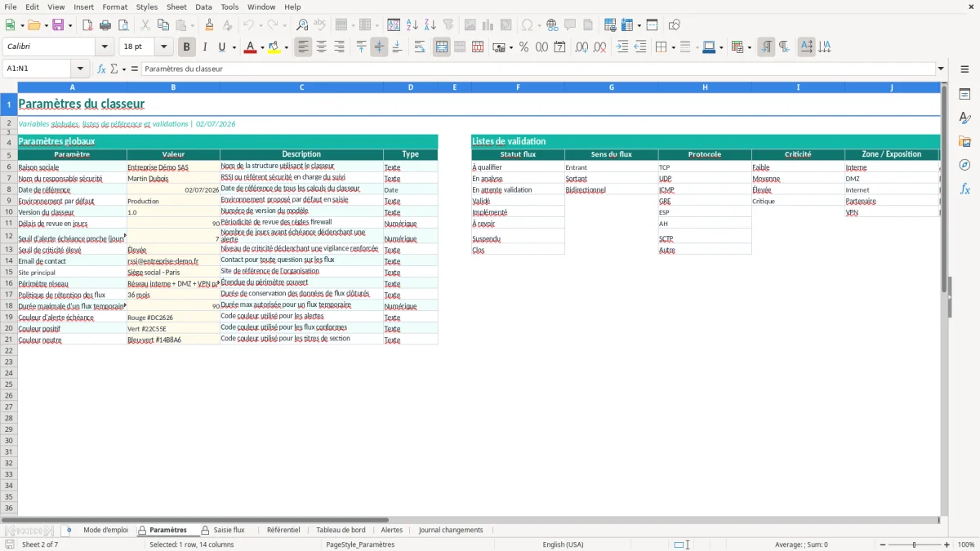Open sidebar Navigator compass icon

(964, 165)
